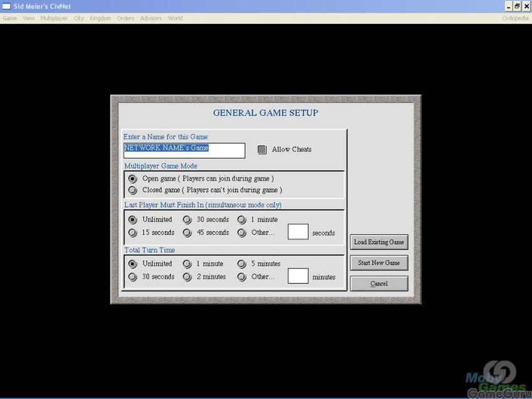Open the Multiplayer menu
This screenshot has width=532, height=399.
pyautogui.click(x=54, y=18)
